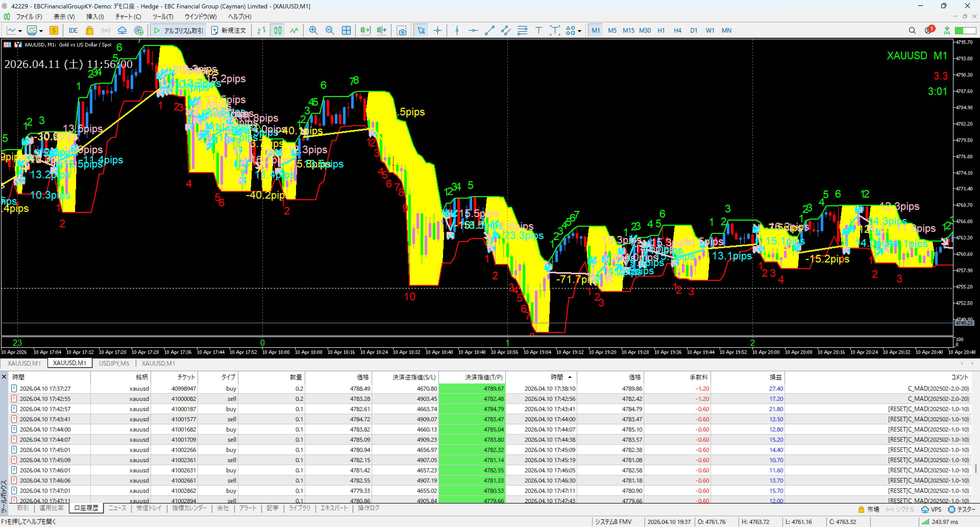The image size is (980, 527).
Task: Select the trendline drawing tool
Action: coord(490,30)
